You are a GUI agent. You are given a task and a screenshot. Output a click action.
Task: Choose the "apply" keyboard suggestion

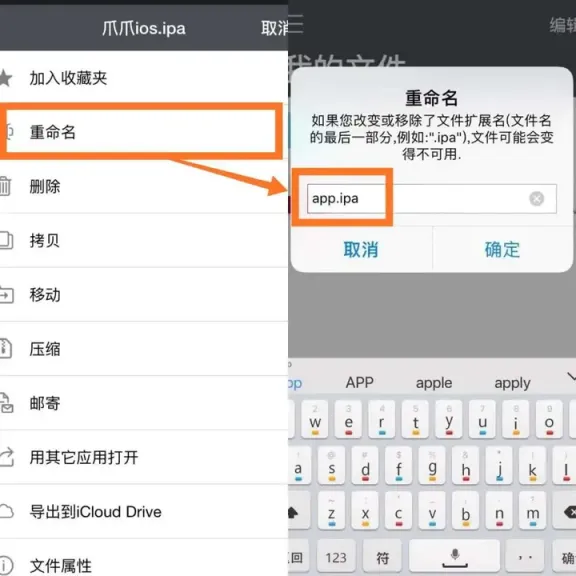coord(512,383)
